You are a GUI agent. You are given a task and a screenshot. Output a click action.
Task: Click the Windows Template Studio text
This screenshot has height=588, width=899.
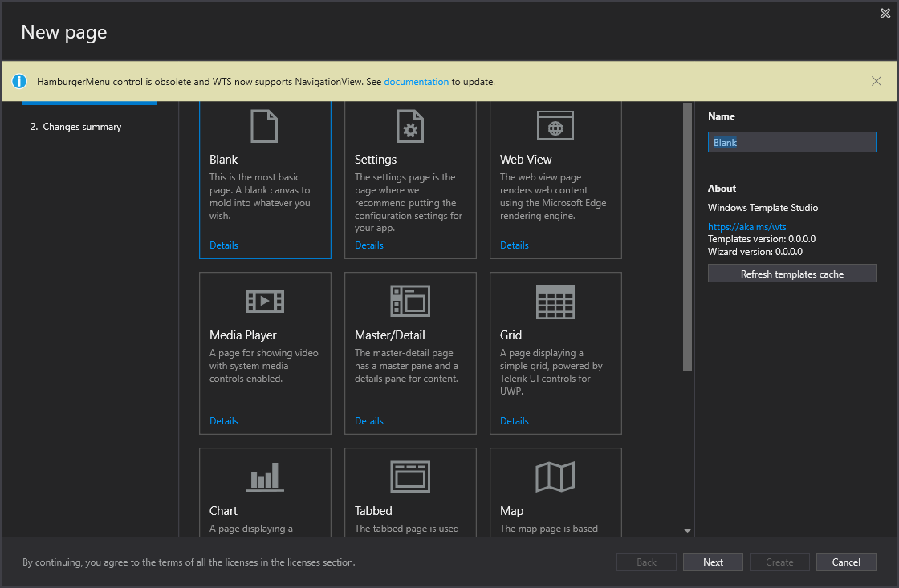[763, 208]
